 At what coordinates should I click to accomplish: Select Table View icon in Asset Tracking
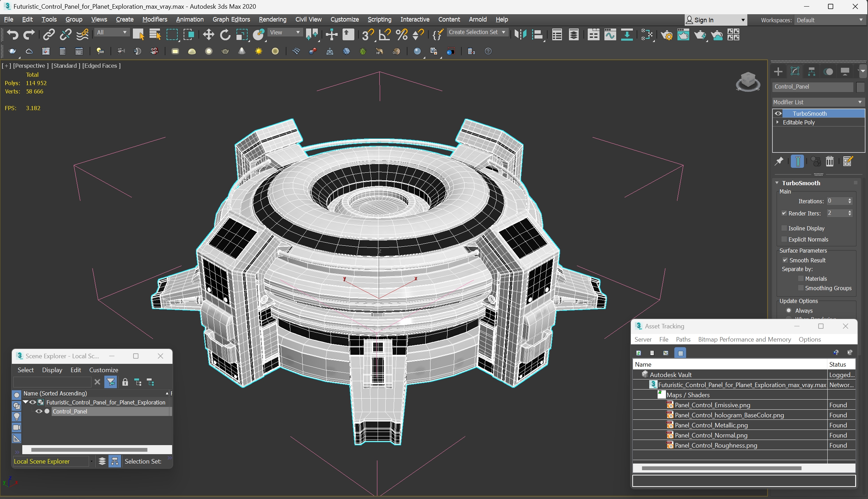681,353
